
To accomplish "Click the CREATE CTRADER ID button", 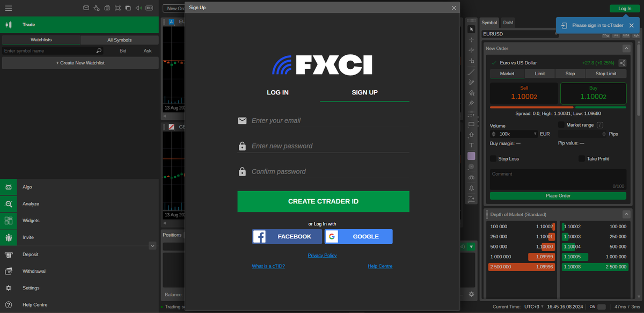I will point(324,201).
